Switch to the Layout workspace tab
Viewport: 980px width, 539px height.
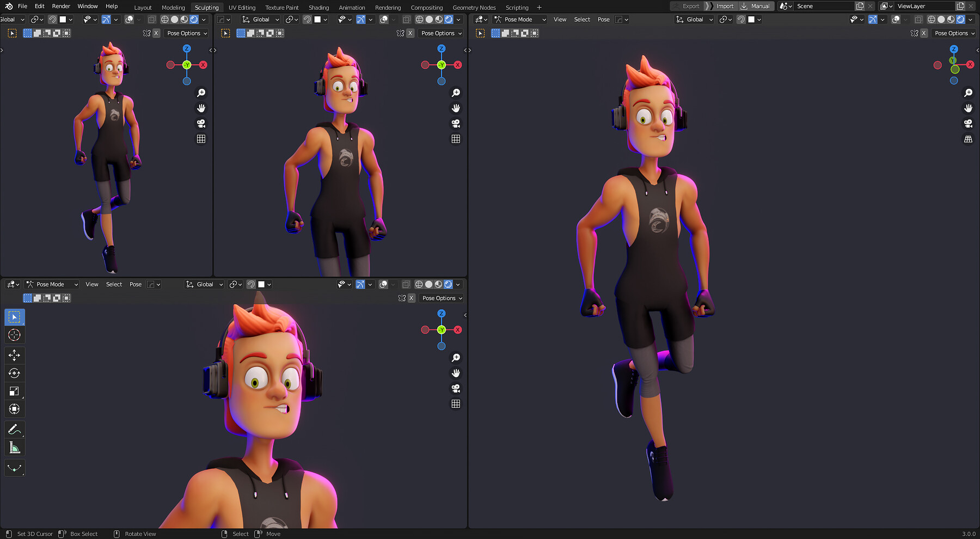coord(143,8)
